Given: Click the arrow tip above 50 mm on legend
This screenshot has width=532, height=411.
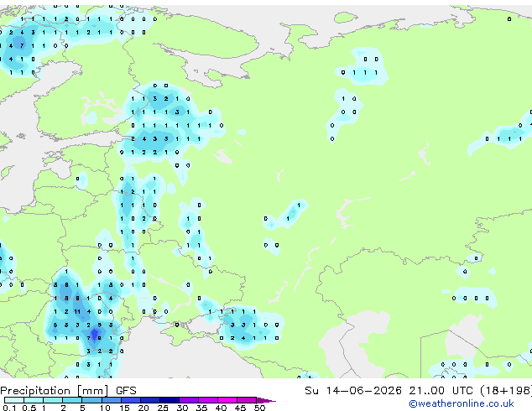Looking at the screenshot, I should [x=266, y=401].
